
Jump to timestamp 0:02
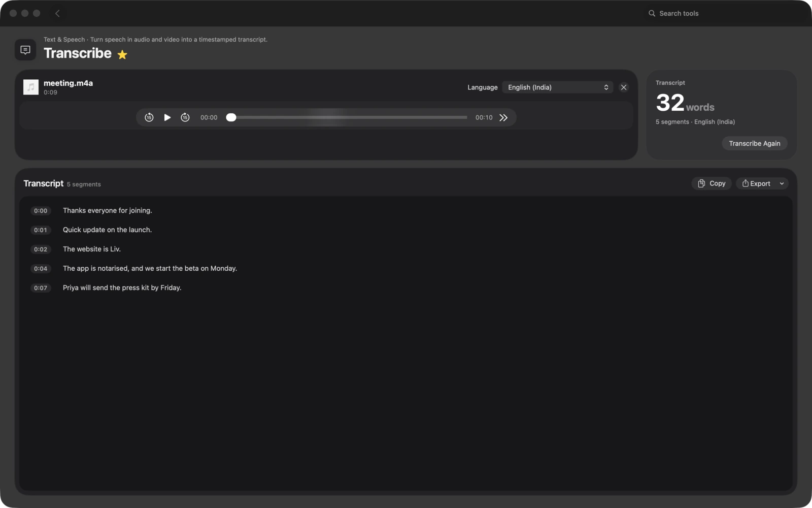(41, 249)
